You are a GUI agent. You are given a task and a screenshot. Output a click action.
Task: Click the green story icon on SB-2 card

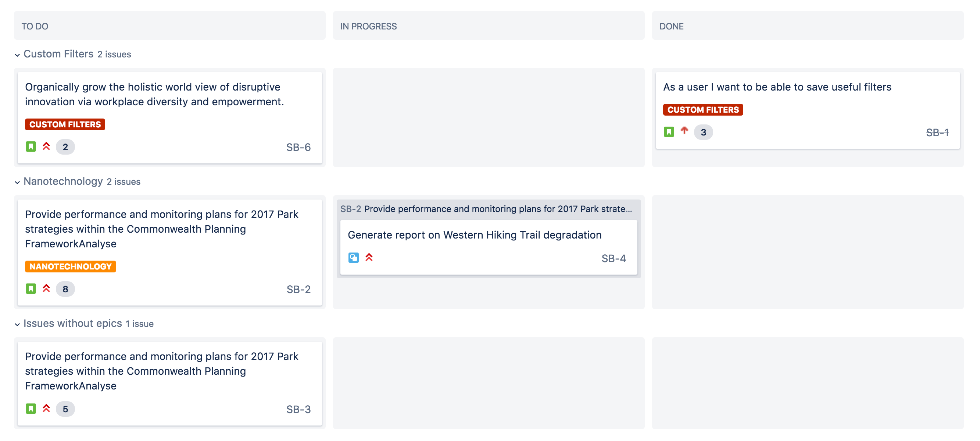(31, 289)
